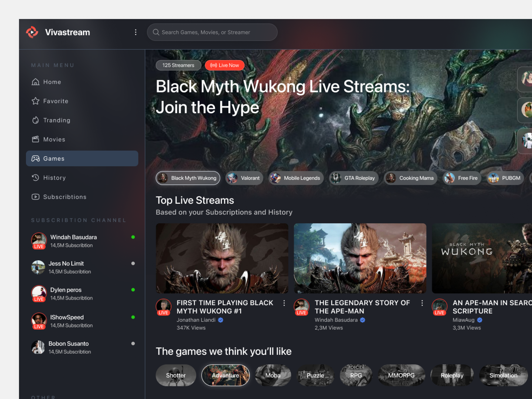The width and height of the screenshot is (532, 399).
Task: Switch to the Valorant tab
Action: tap(244, 178)
